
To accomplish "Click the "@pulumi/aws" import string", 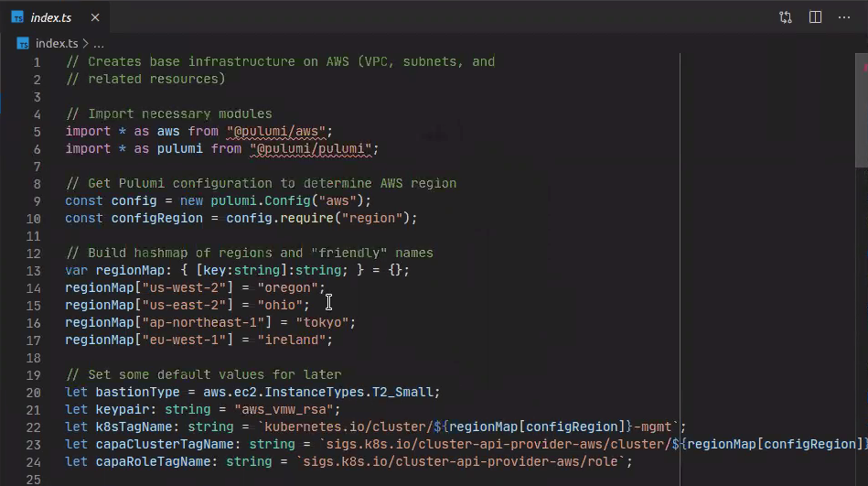I will pyautogui.click(x=277, y=132).
